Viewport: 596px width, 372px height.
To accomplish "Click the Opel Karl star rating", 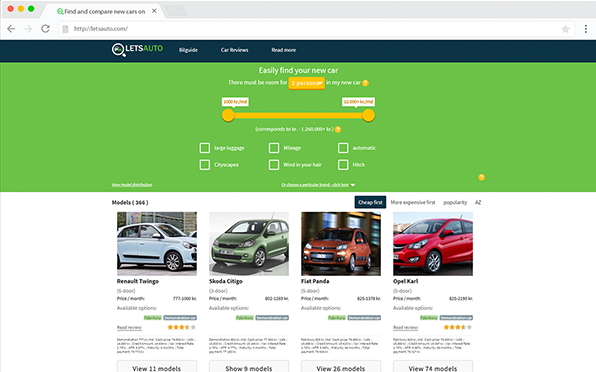I will pyautogui.click(x=458, y=327).
